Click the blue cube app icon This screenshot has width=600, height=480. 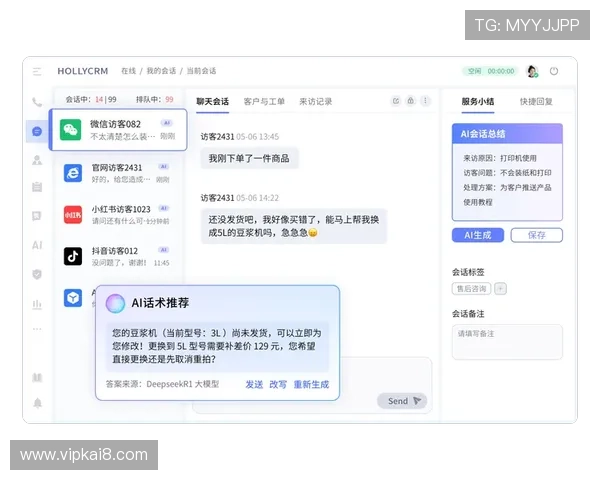tap(73, 298)
